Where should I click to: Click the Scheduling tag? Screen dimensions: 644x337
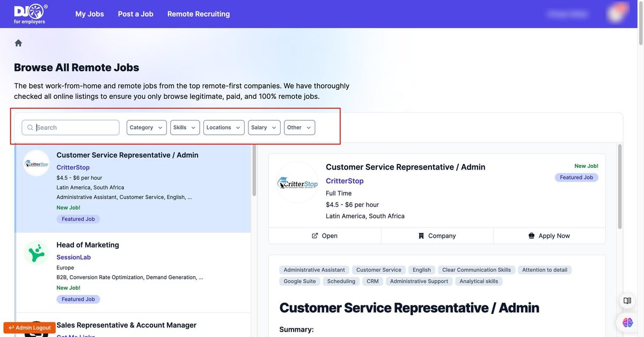[341, 281]
